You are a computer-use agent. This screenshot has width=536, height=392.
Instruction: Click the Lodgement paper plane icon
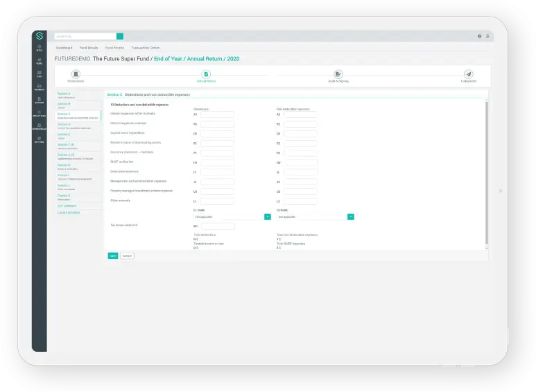coord(469,74)
